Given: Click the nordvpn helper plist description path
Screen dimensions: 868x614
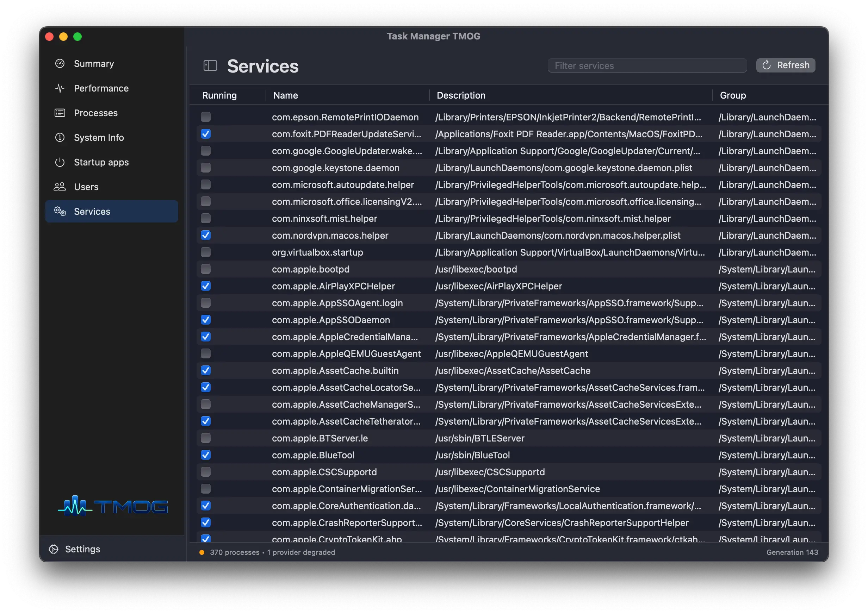Looking at the screenshot, I should [558, 236].
